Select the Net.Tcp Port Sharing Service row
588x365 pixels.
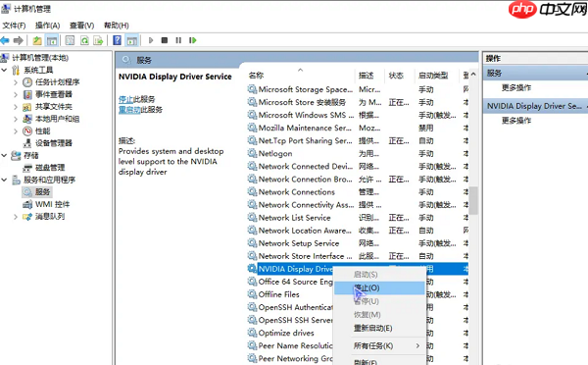tap(358, 141)
